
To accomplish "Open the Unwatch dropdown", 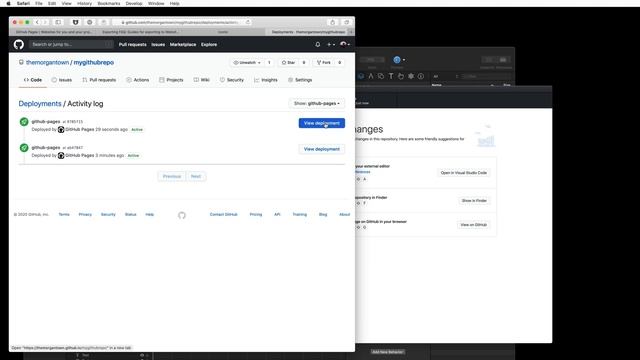I will 247,62.
